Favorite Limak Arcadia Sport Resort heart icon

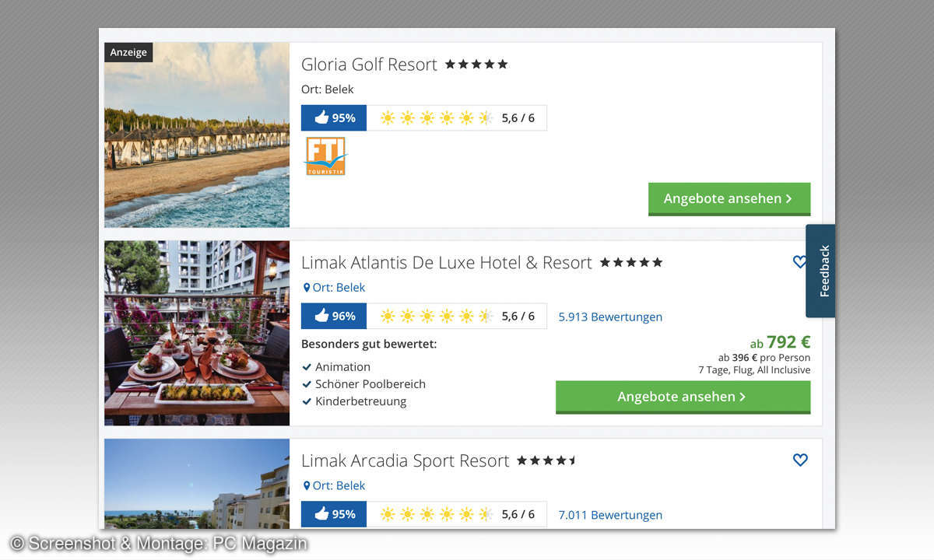(x=800, y=460)
